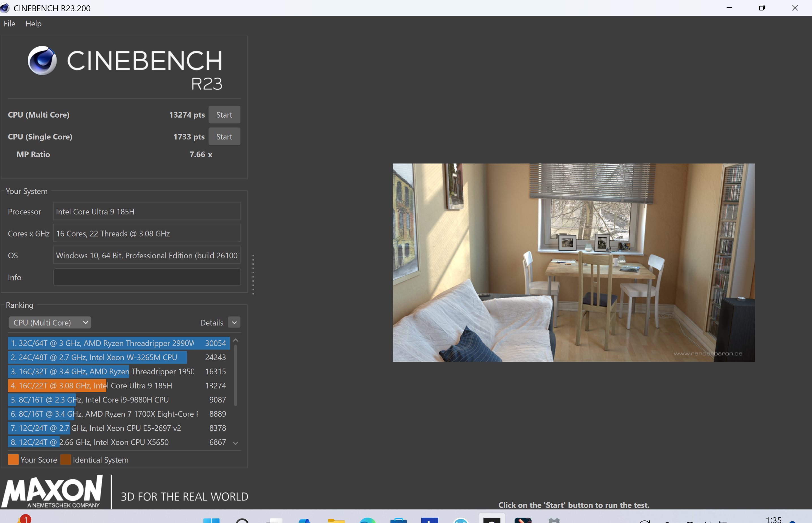Open the Microsoft Store taskbar icon
Viewport: 812px width, 523px height.
399,520
